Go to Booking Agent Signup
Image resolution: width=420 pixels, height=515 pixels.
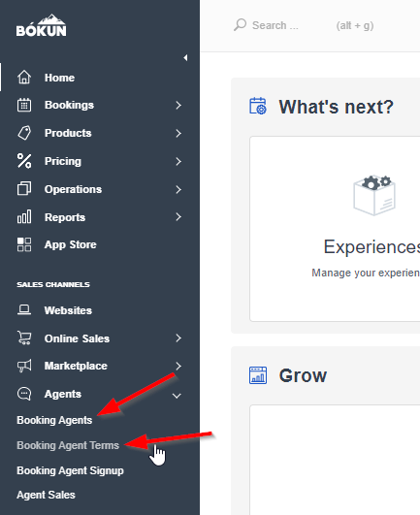tap(70, 470)
